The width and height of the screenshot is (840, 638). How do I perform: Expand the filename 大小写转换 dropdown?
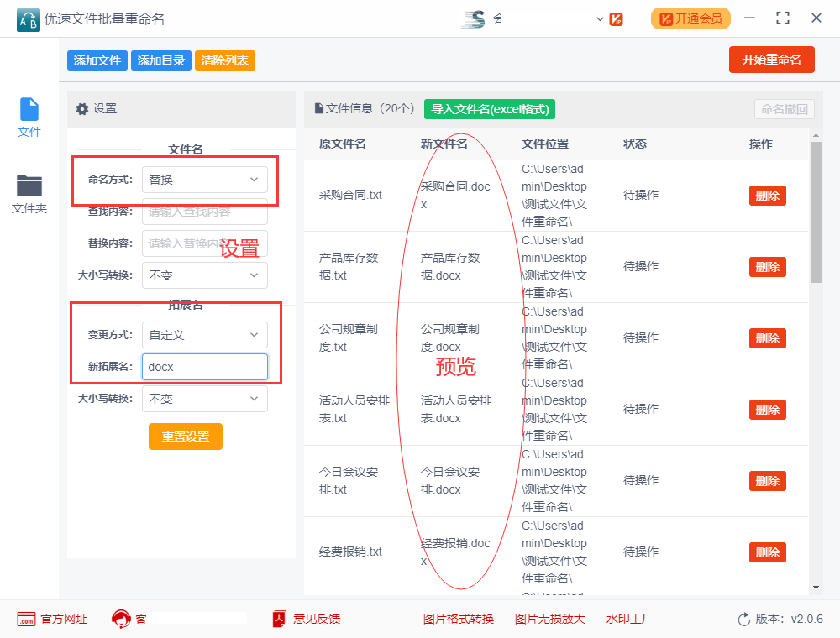tap(204, 275)
